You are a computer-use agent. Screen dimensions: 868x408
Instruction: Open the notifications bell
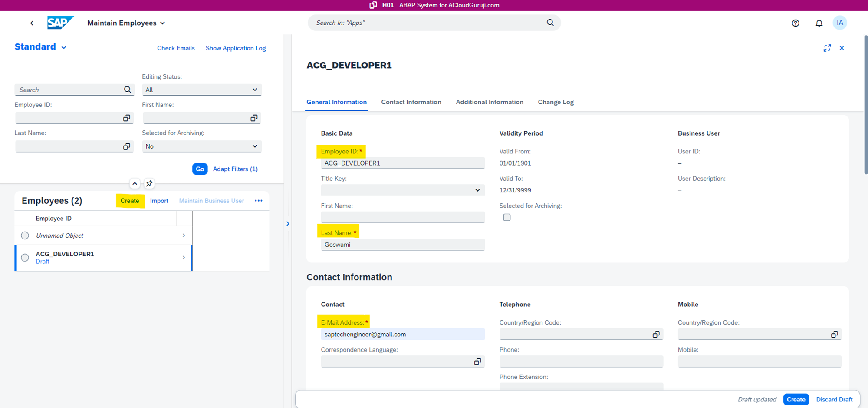(819, 23)
